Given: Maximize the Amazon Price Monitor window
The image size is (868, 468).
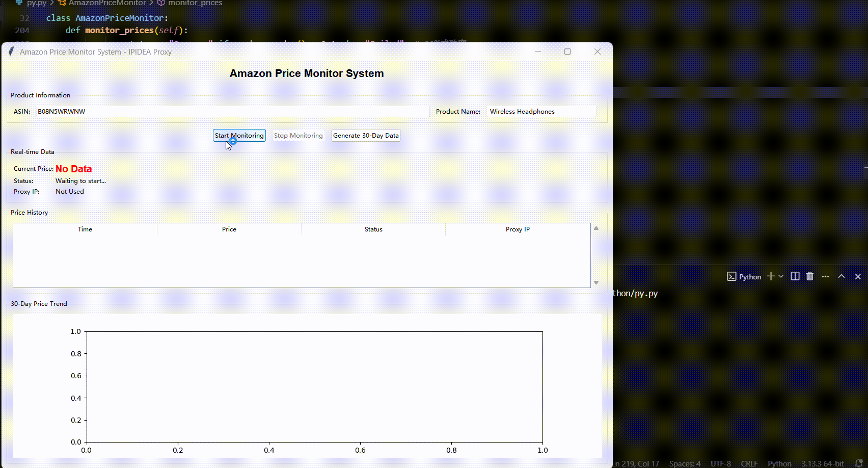Looking at the screenshot, I should (567, 51).
